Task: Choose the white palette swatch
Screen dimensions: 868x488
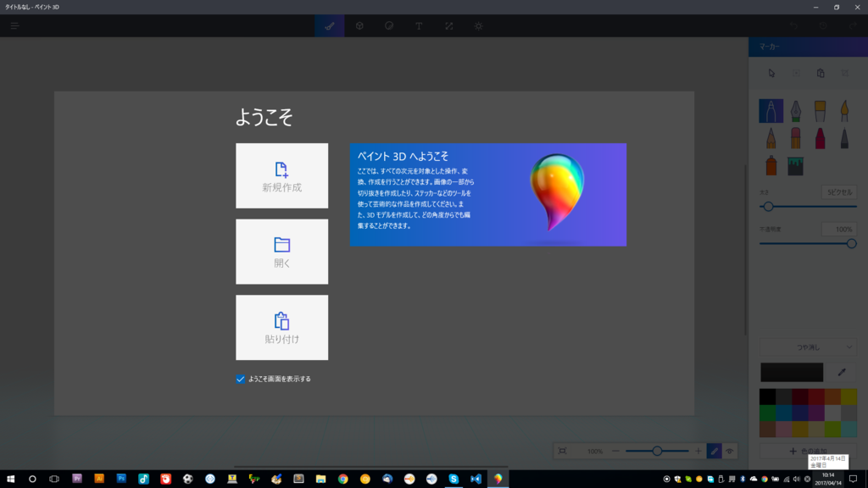Action: tap(832, 413)
